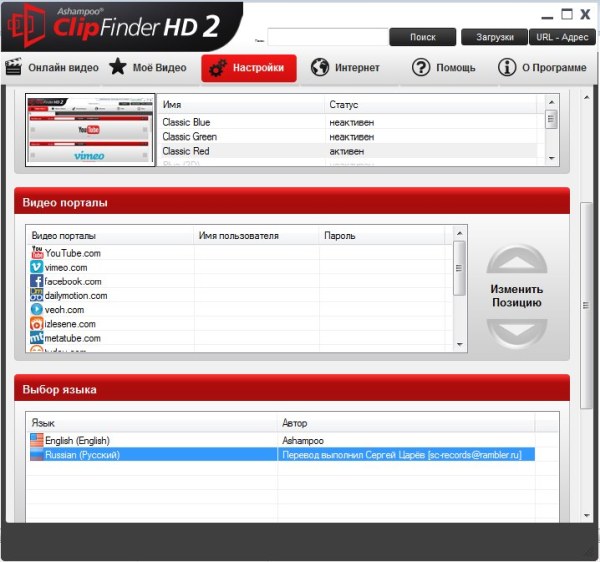This screenshot has height=562, width=600.
Task: Maximize the ClipFinder window
Action: pyautogui.click(x=567, y=15)
